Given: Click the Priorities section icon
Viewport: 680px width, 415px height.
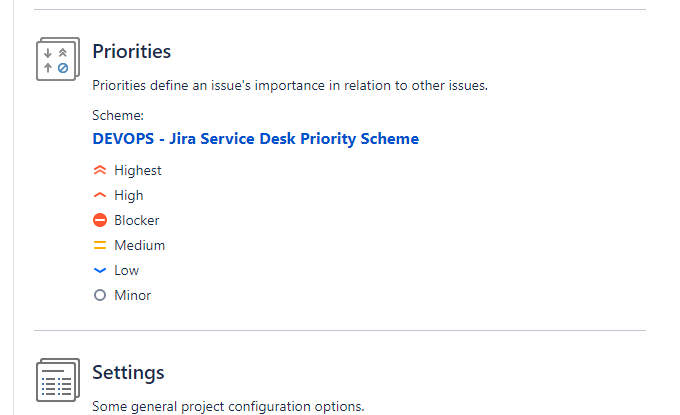Looking at the screenshot, I should coord(58,59).
